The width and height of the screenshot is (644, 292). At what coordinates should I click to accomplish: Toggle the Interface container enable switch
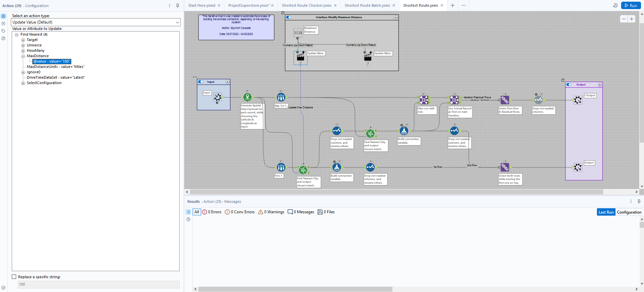(289, 17)
